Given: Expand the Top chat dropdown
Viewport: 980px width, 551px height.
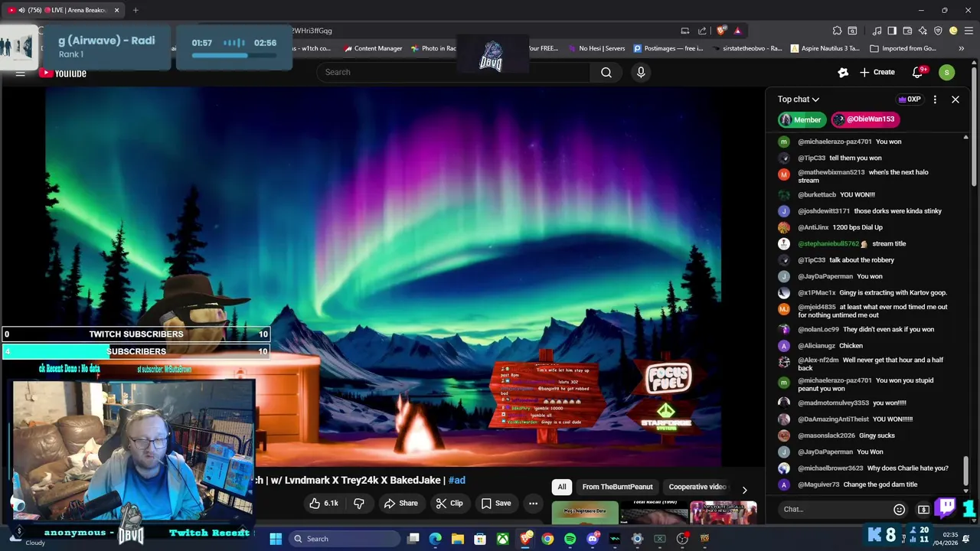Looking at the screenshot, I should coord(799,99).
